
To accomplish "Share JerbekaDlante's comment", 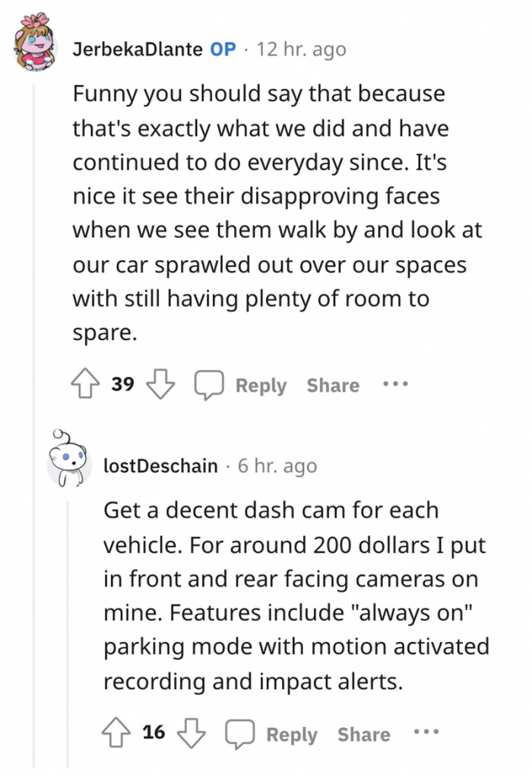I will (333, 386).
